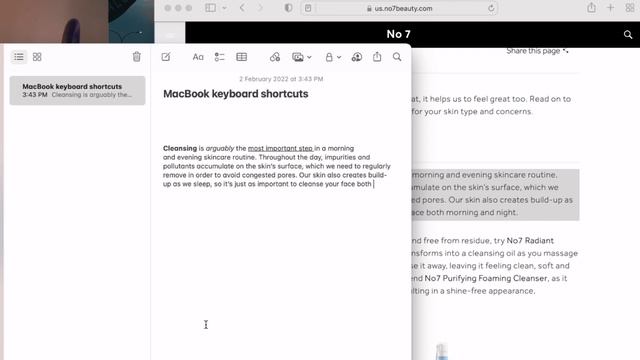The width and height of the screenshot is (640, 360).
Task: Click the collaborate add people icon
Action: (357, 57)
